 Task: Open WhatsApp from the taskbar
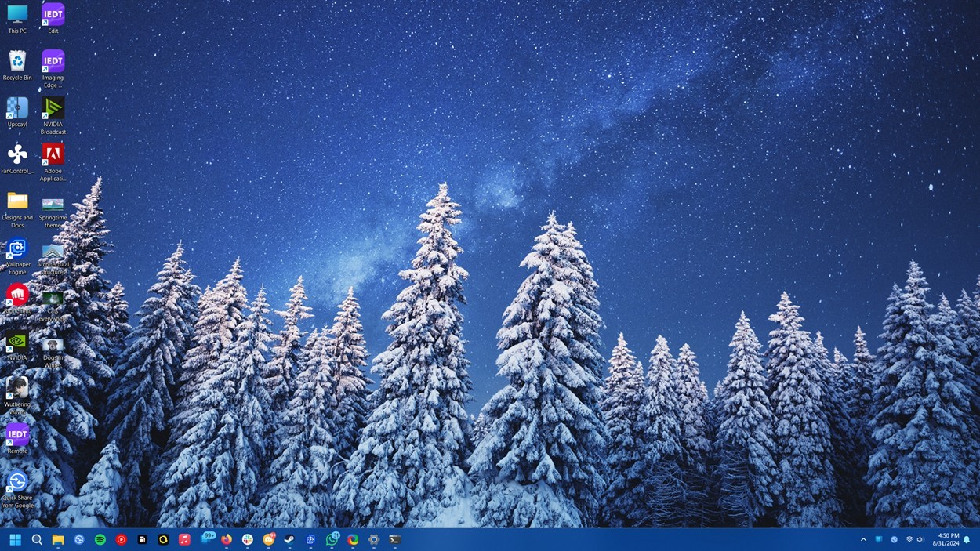click(x=332, y=539)
